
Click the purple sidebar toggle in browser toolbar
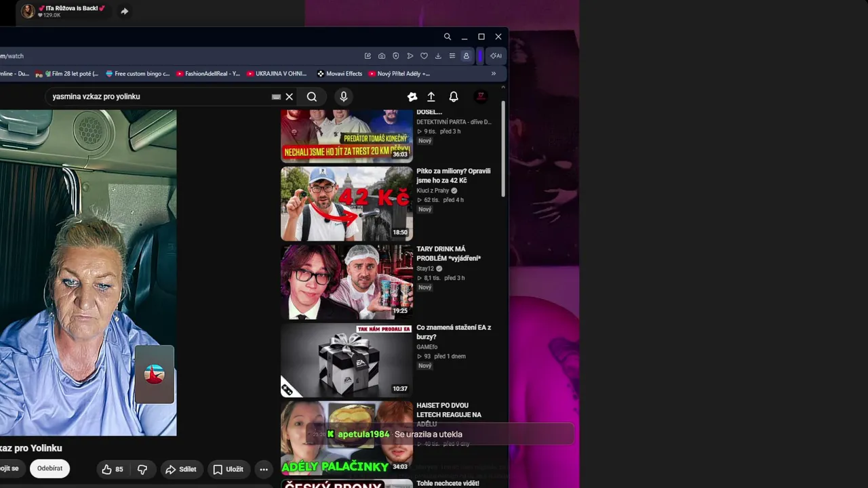[480, 56]
